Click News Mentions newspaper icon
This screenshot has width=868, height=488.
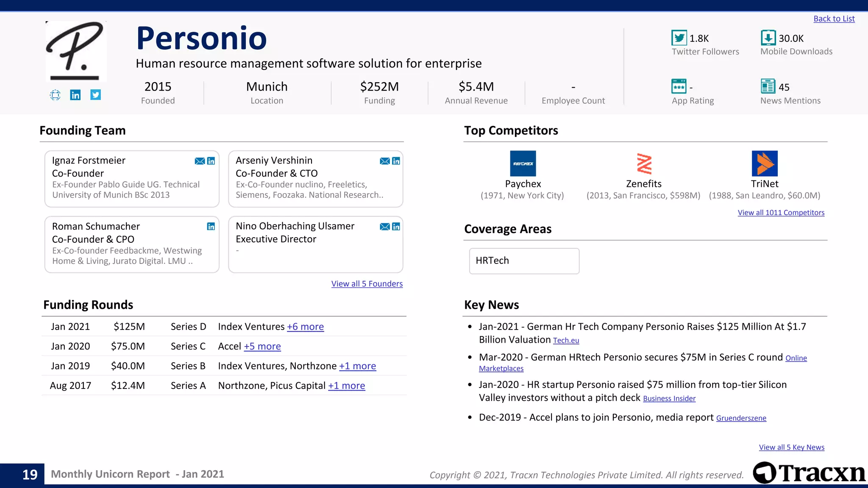tap(768, 86)
